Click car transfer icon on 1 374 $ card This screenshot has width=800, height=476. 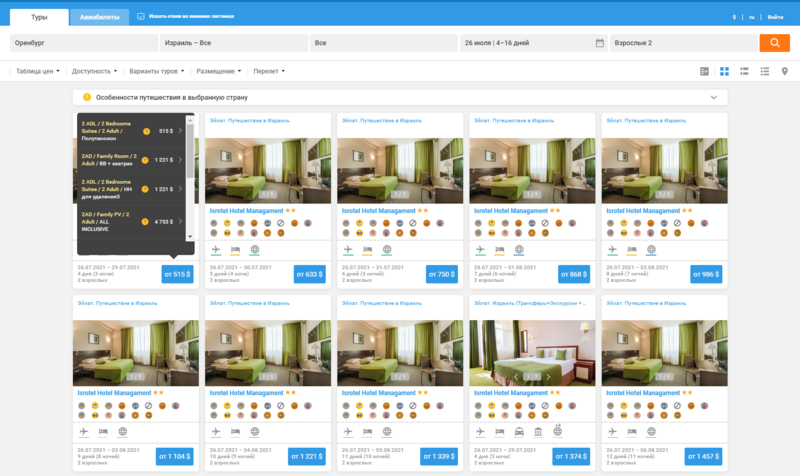point(518,431)
